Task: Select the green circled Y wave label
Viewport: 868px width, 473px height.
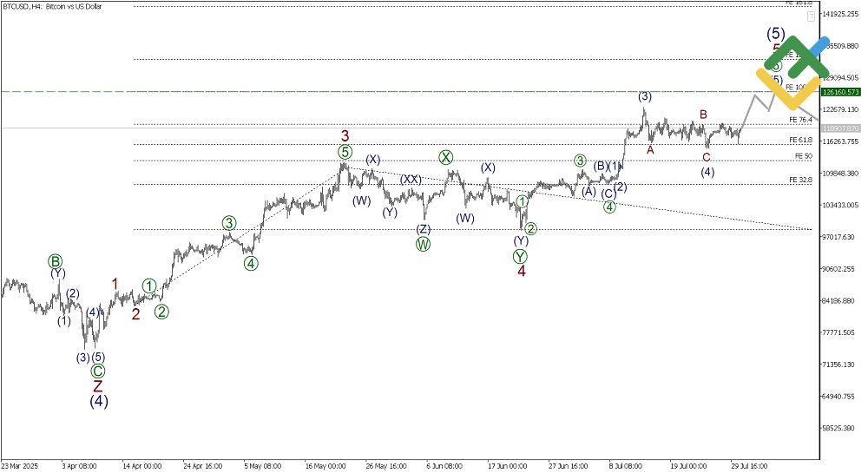Action: (520, 256)
